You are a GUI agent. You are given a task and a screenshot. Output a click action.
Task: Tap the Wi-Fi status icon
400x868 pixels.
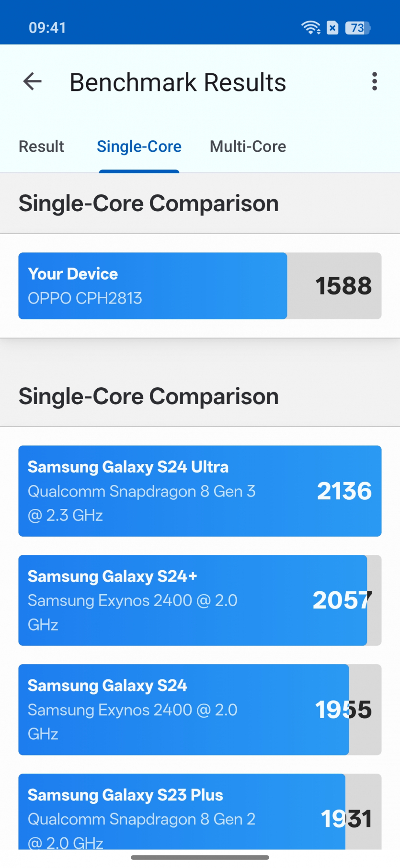click(311, 28)
